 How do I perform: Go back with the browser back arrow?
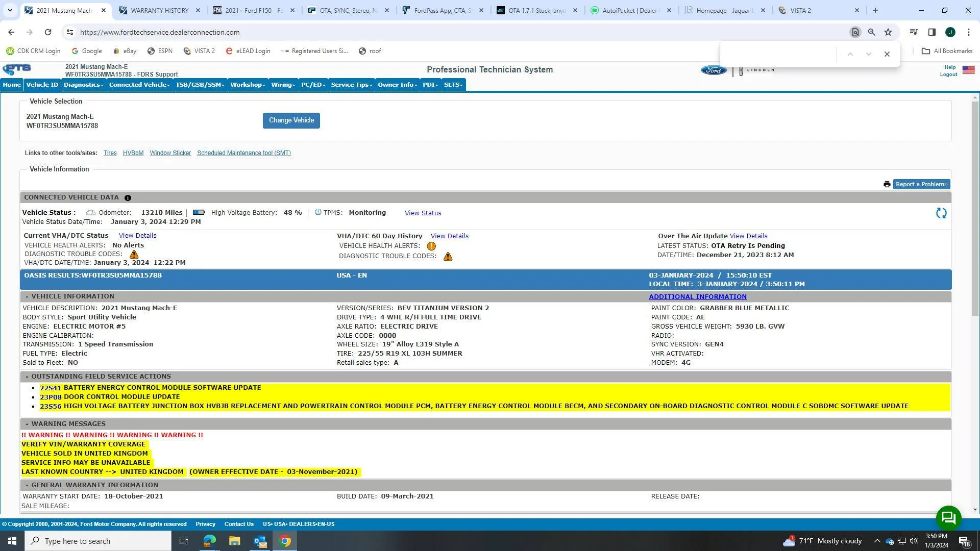11,32
